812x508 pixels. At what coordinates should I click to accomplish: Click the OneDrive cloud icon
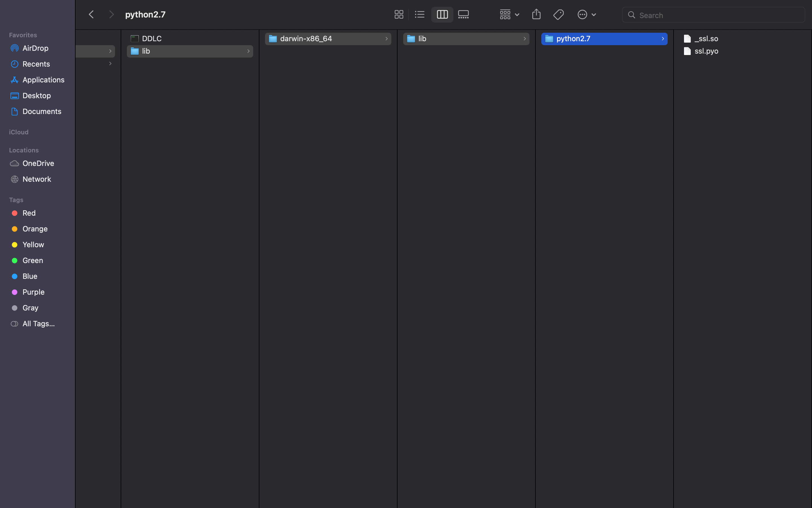pos(14,163)
